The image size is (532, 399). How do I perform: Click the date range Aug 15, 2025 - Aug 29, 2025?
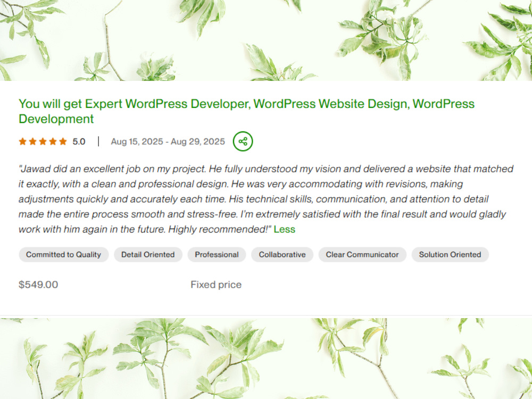click(168, 142)
